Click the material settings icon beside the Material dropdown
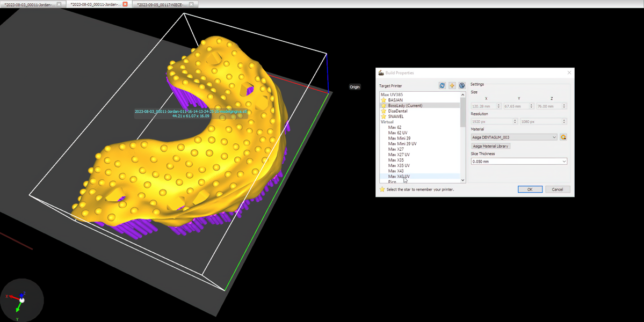 [x=563, y=137]
